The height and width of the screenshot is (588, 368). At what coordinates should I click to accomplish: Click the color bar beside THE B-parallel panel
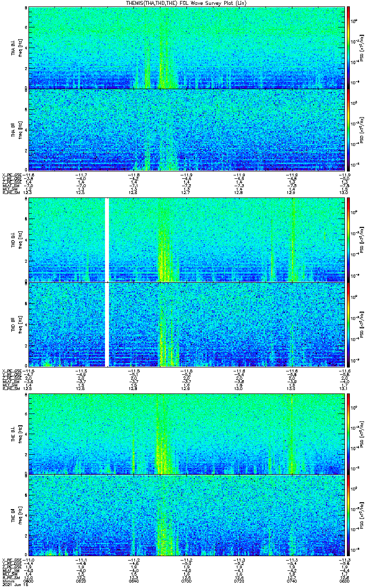349,515
